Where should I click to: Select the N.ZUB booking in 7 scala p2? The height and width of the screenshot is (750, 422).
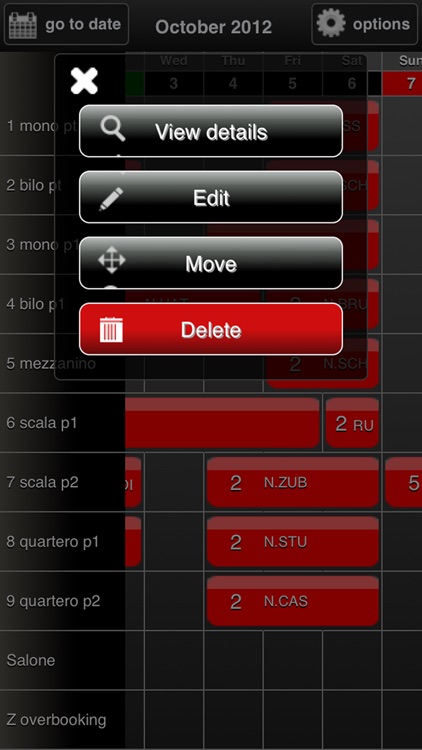tap(293, 482)
